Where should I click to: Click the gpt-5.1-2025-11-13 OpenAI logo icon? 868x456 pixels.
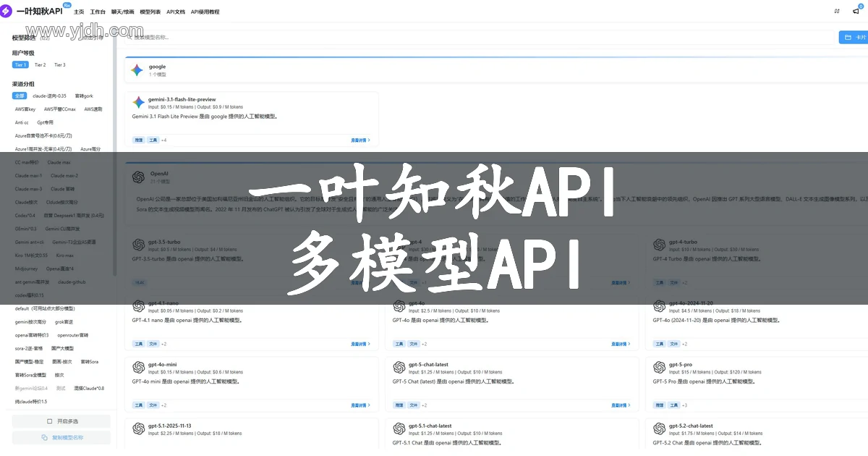click(139, 429)
